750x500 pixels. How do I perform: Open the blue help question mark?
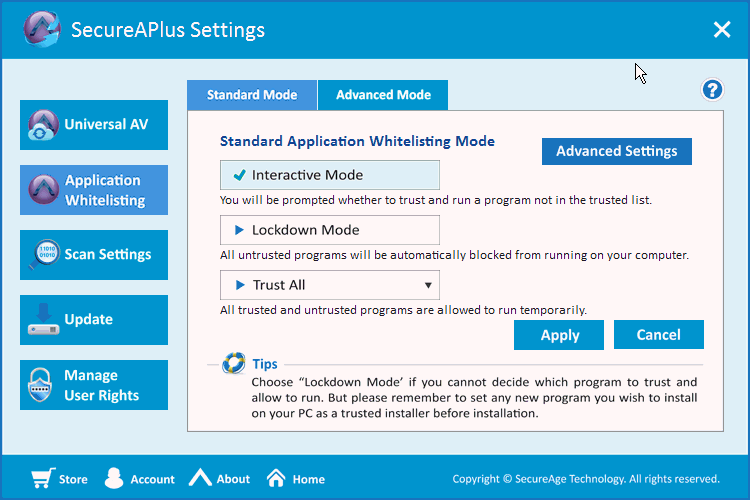[712, 90]
